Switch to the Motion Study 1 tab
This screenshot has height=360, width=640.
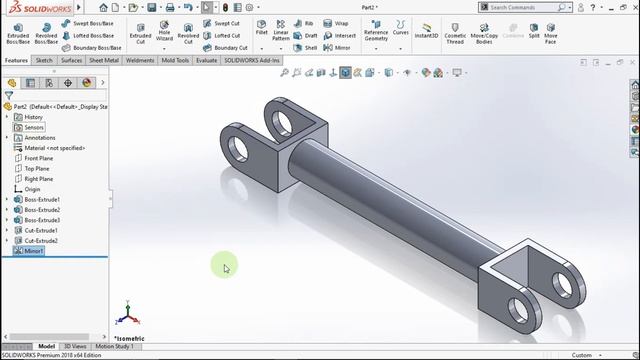click(x=114, y=347)
